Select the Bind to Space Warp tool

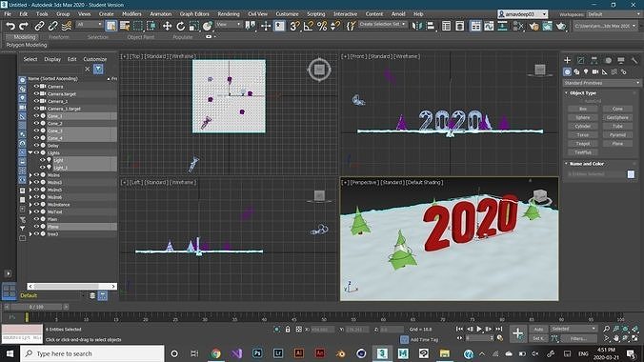click(66, 26)
